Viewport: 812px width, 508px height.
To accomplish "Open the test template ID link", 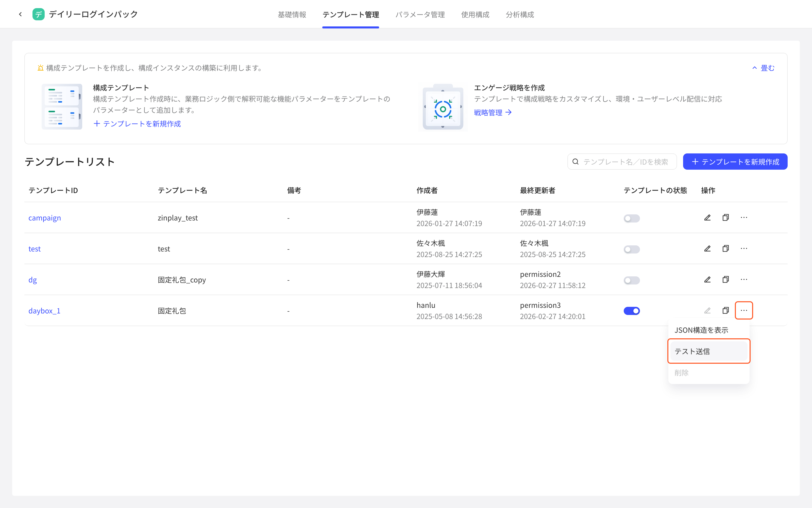I will (34, 249).
